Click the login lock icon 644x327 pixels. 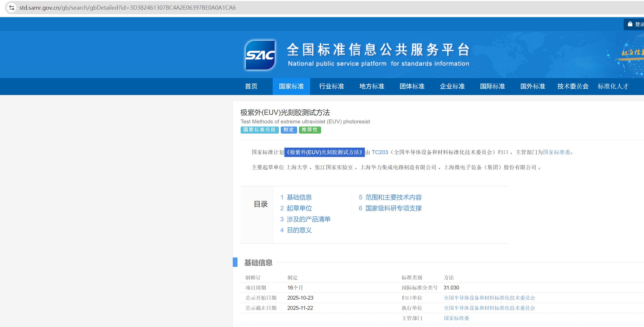(630, 24)
